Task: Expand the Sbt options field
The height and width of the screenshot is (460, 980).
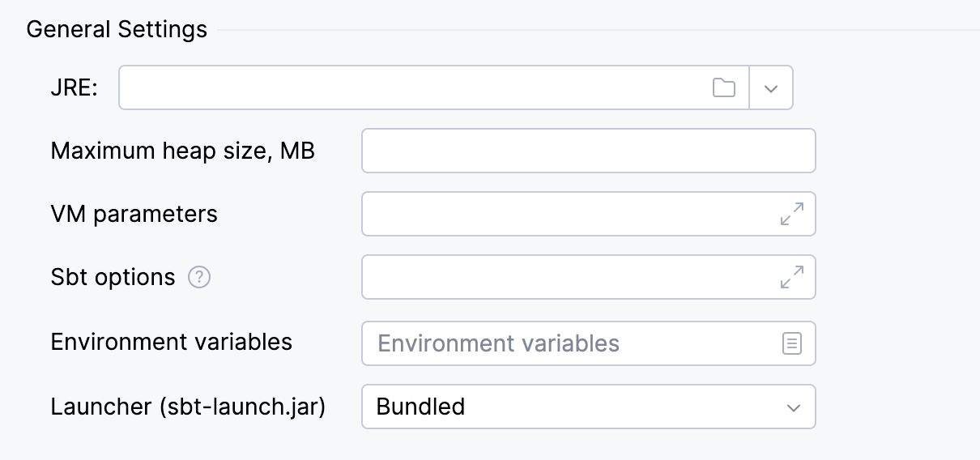Action: pyautogui.click(x=791, y=277)
